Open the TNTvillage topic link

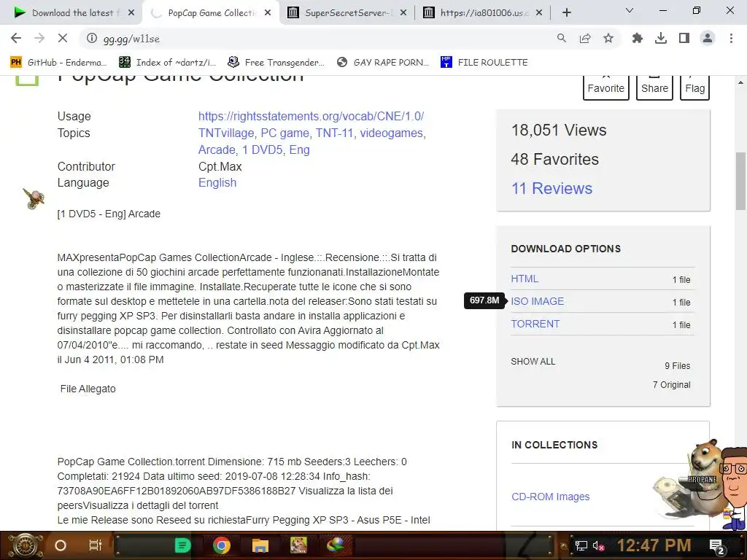coord(226,133)
